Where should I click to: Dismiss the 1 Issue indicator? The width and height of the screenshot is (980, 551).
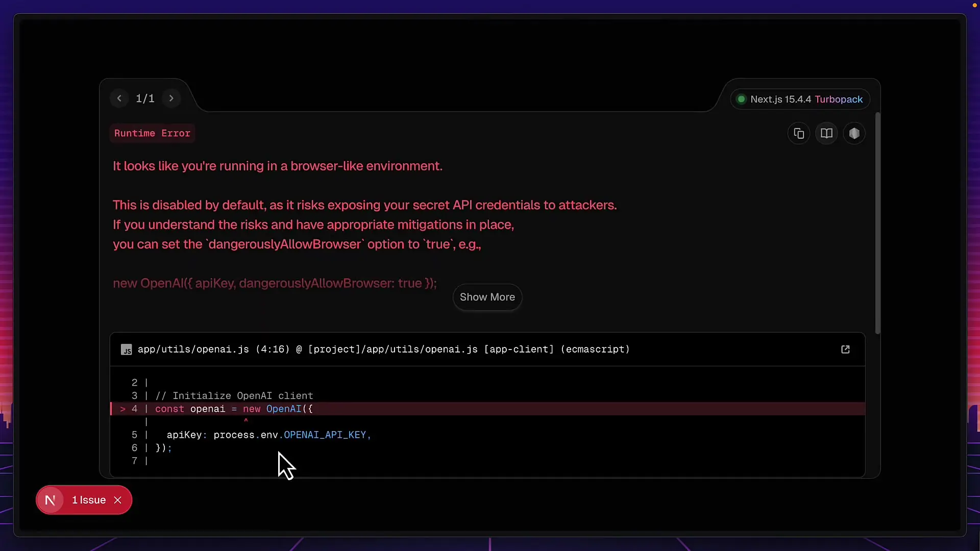[118, 500]
